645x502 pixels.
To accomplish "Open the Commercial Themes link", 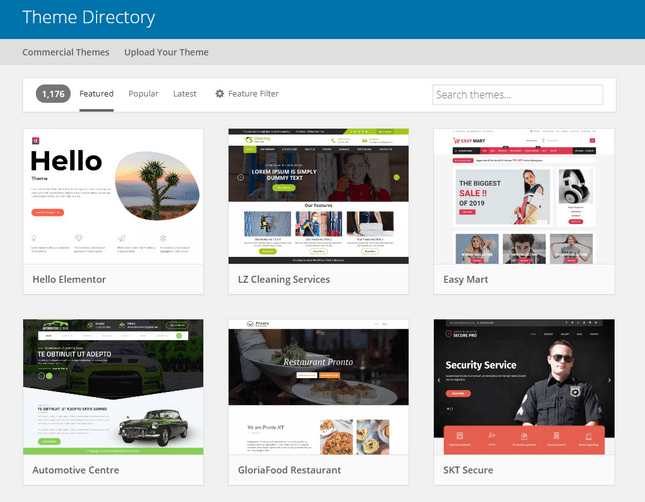I will [67, 52].
